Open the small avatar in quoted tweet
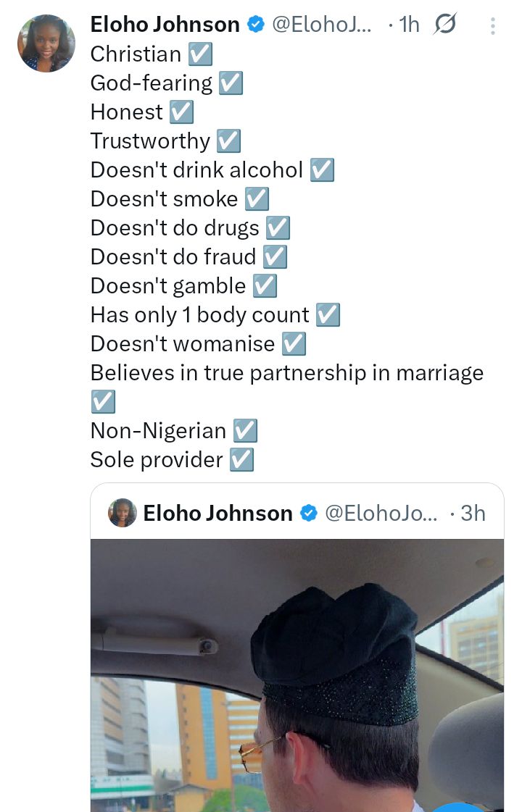The height and width of the screenshot is (812, 522). coord(123,513)
